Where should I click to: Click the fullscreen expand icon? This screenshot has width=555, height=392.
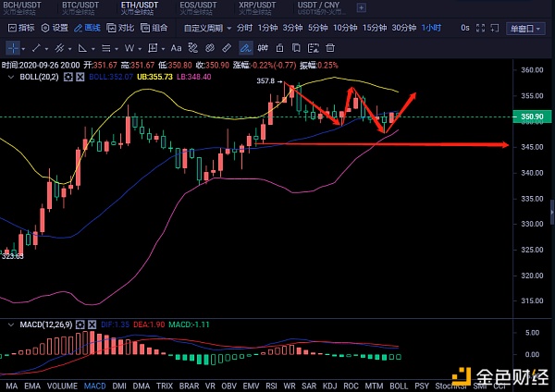(x=480, y=28)
